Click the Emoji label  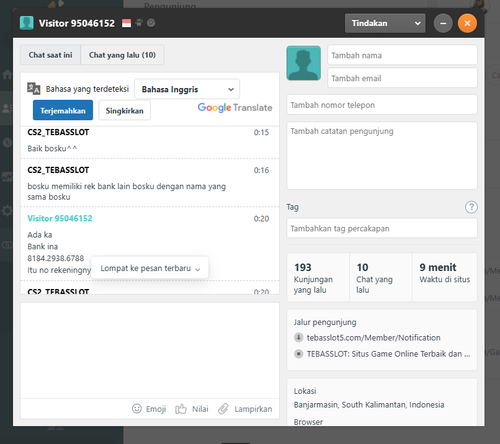[x=156, y=409]
